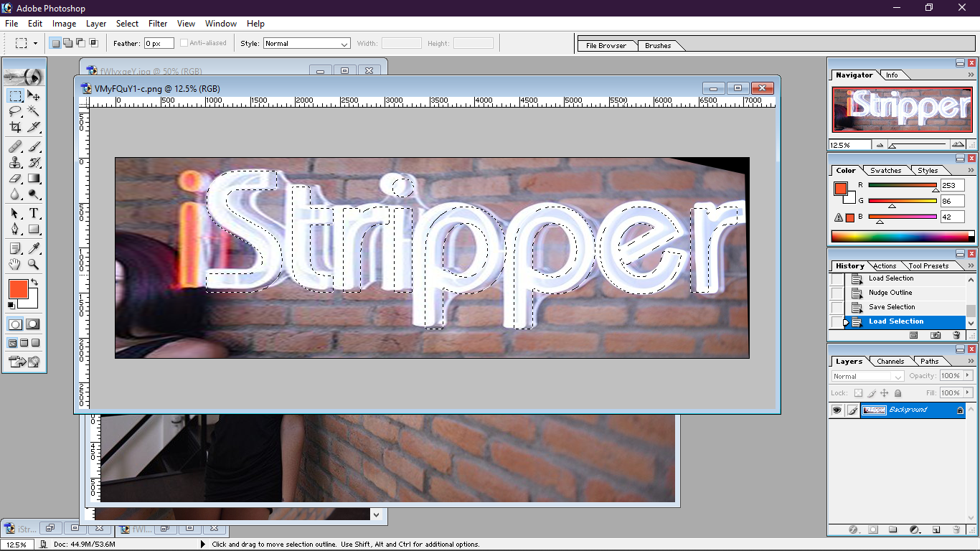Select the Move tool
The width and height of the screenshot is (980, 551).
click(x=34, y=96)
